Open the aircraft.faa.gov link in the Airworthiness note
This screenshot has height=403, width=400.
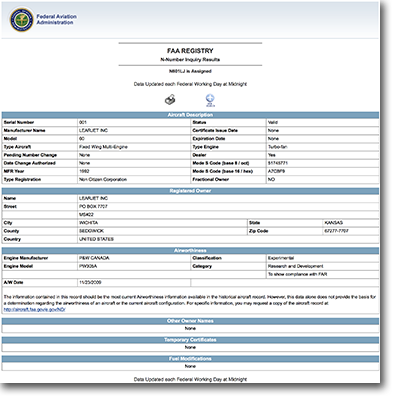(x=35, y=310)
